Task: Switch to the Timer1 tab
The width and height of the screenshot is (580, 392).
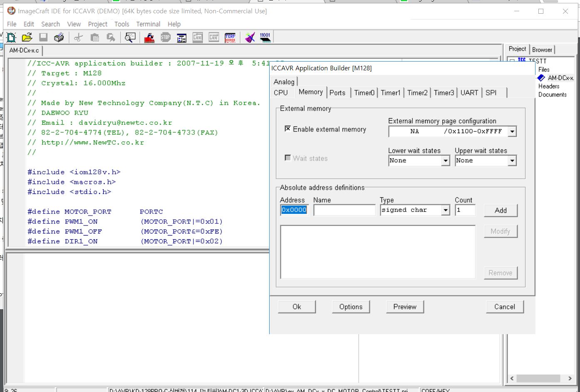Action: (x=390, y=93)
